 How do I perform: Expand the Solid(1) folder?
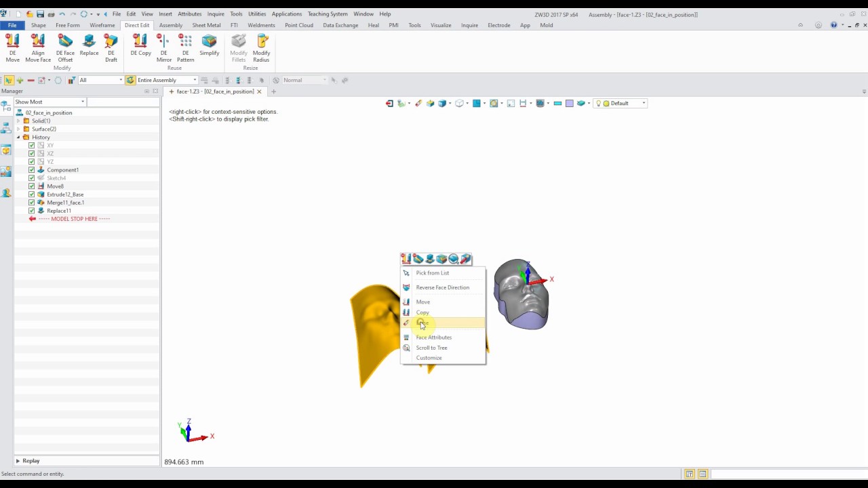point(18,121)
